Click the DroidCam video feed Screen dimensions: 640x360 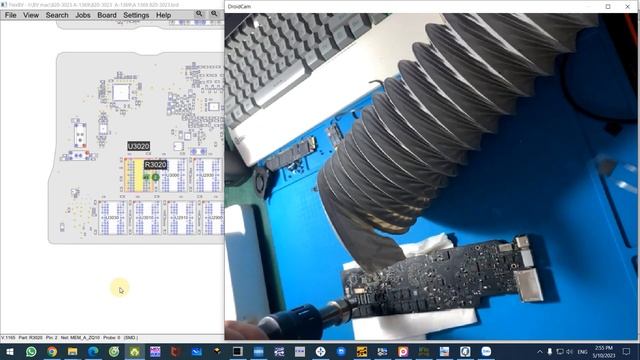[x=431, y=176]
